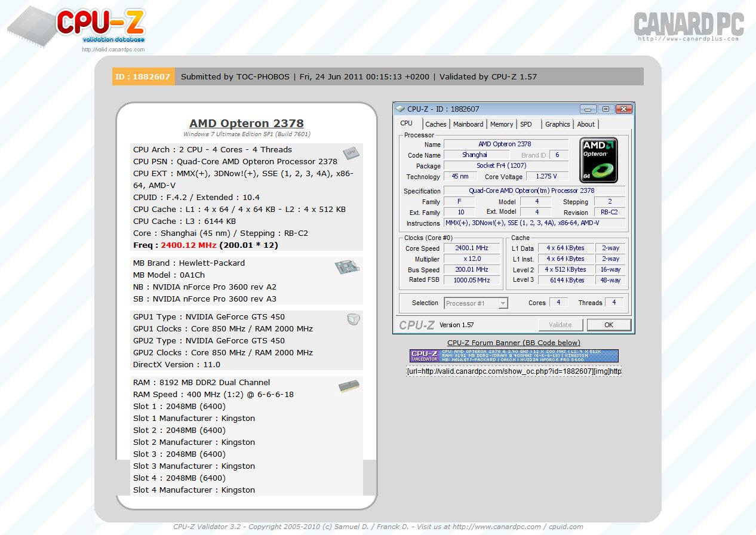This screenshot has width=756, height=535.
Task: Click the Package field Socket Fr4 (1207)
Action: 506,166
